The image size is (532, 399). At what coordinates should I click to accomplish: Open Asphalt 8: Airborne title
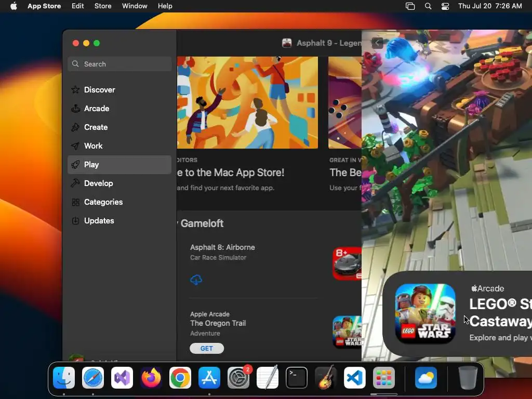tap(222, 247)
